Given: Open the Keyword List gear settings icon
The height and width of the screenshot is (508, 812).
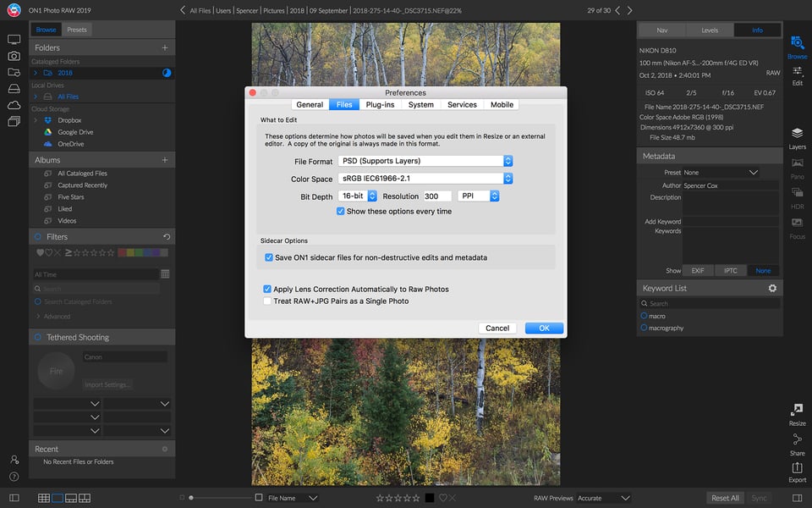Looking at the screenshot, I should 772,288.
